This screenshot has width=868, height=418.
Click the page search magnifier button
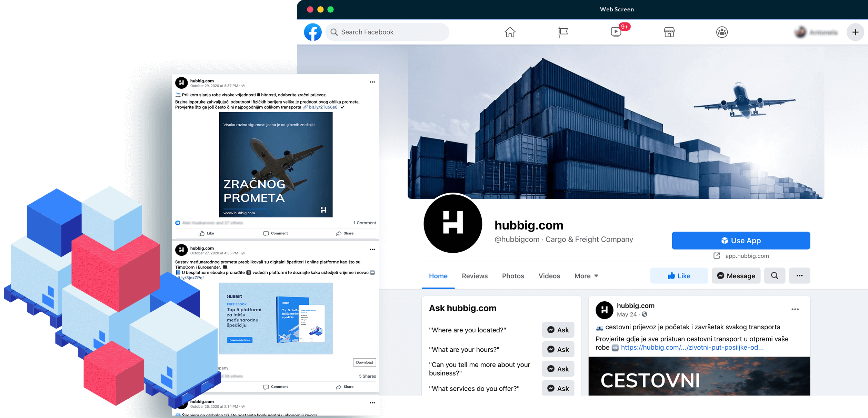click(x=775, y=276)
